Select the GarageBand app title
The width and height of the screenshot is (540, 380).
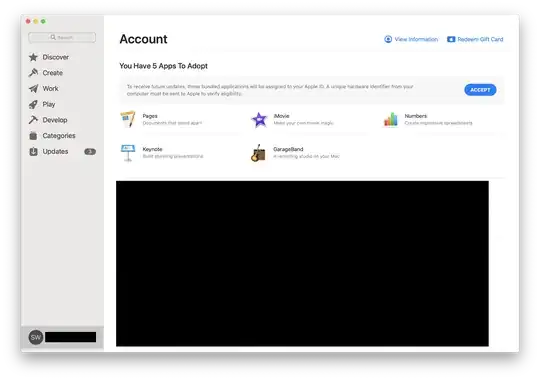(x=288, y=149)
